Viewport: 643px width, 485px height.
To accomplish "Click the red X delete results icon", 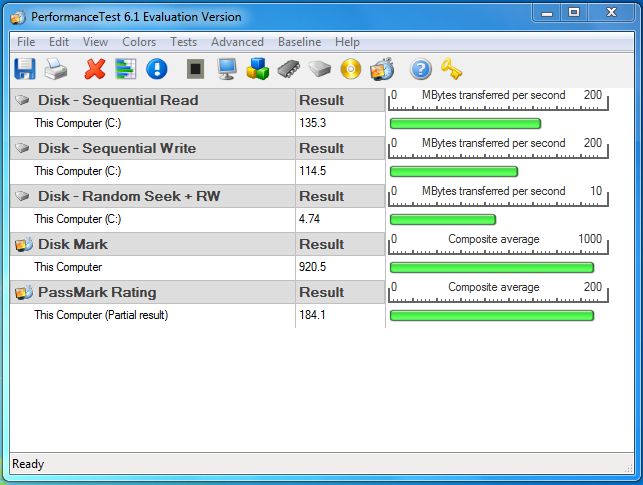I will [95, 68].
